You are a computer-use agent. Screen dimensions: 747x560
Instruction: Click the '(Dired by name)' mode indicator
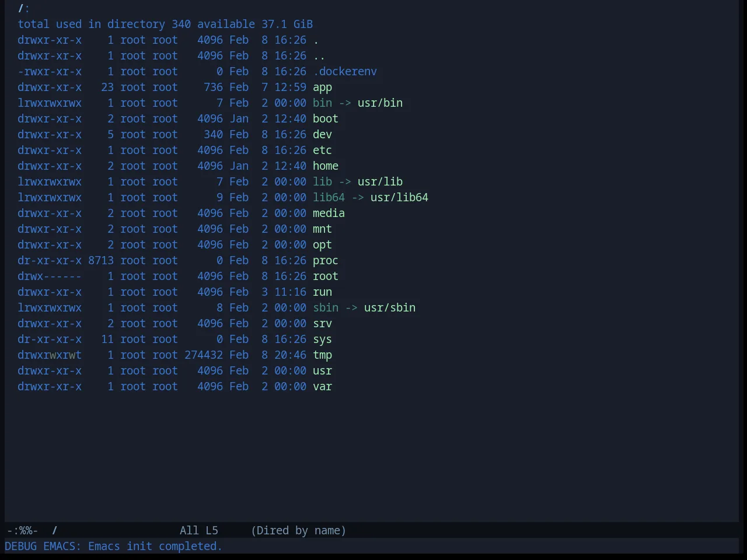(298, 531)
